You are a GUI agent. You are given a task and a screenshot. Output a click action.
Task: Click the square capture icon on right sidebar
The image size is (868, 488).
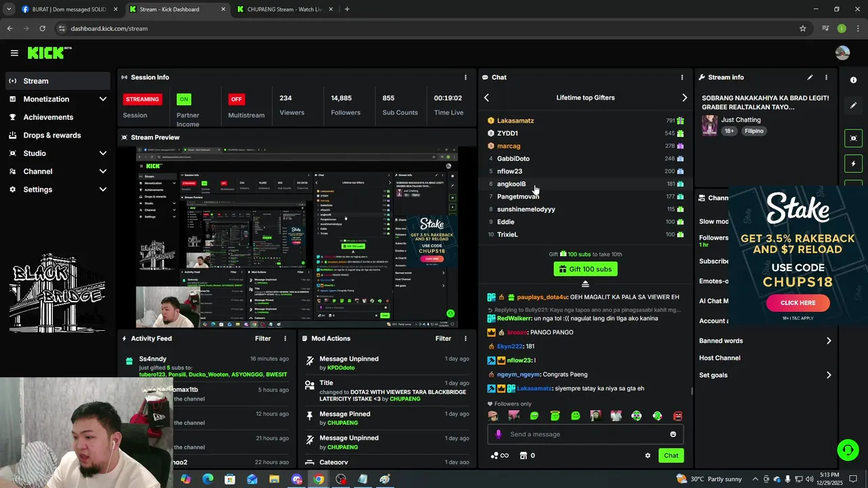point(853,138)
